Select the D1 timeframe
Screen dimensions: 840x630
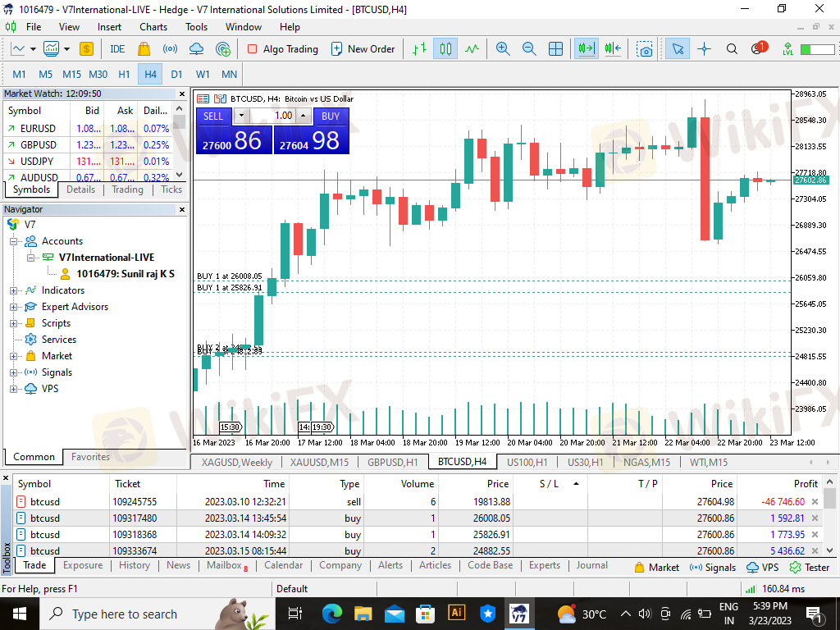(x=176, y=75)
